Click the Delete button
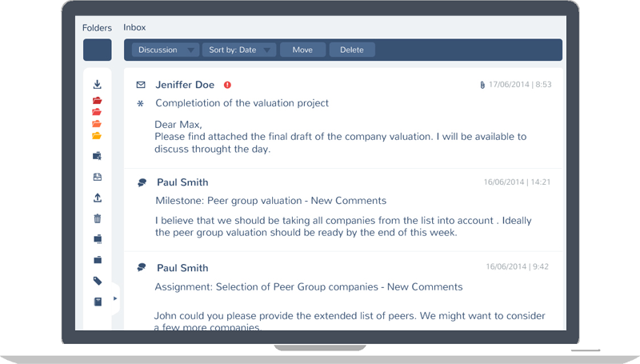 352,50
